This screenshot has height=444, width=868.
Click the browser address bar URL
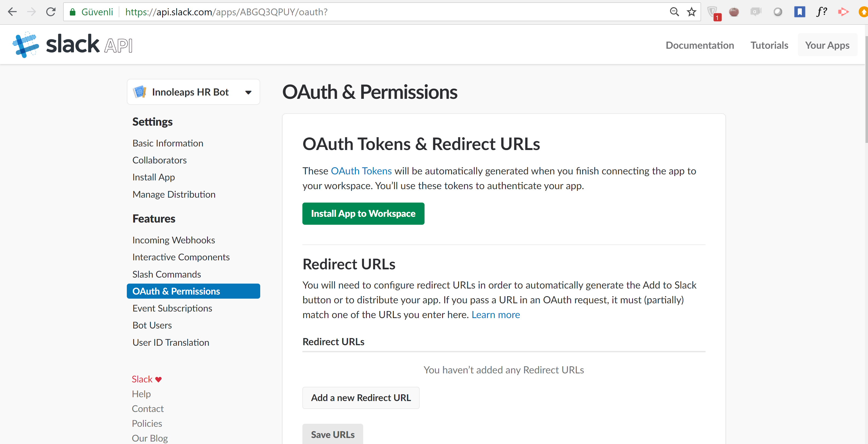(x=226, y=12)
